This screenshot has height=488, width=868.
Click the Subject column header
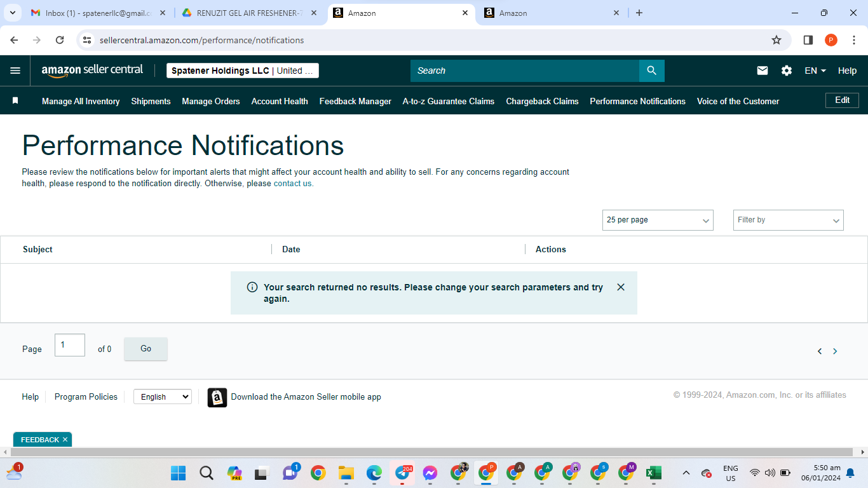(37, 249)
